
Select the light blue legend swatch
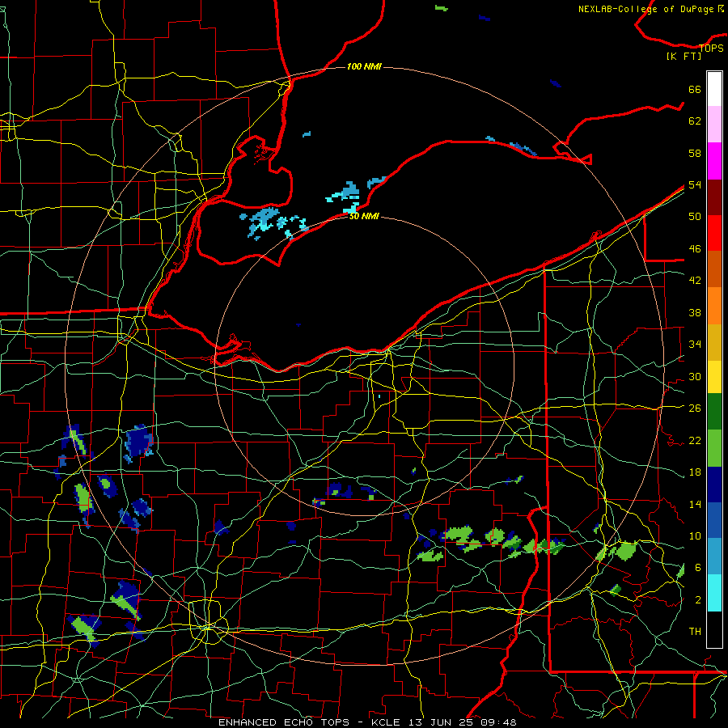point(714,556)
